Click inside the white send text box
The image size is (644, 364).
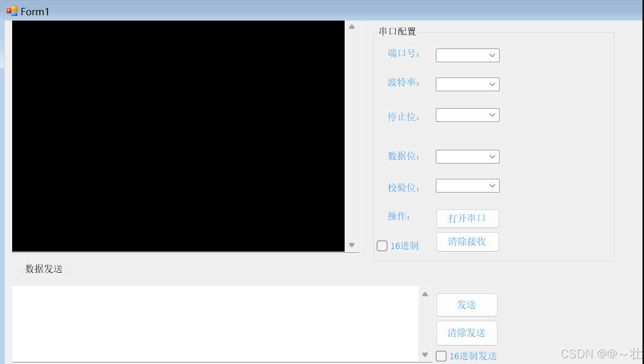click(x=215, y=324)
